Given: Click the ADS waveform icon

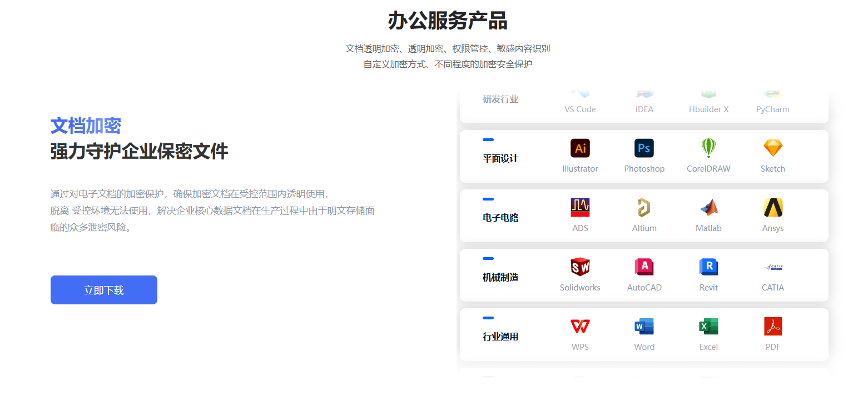Looking at the screenshot, I should 580,208.
